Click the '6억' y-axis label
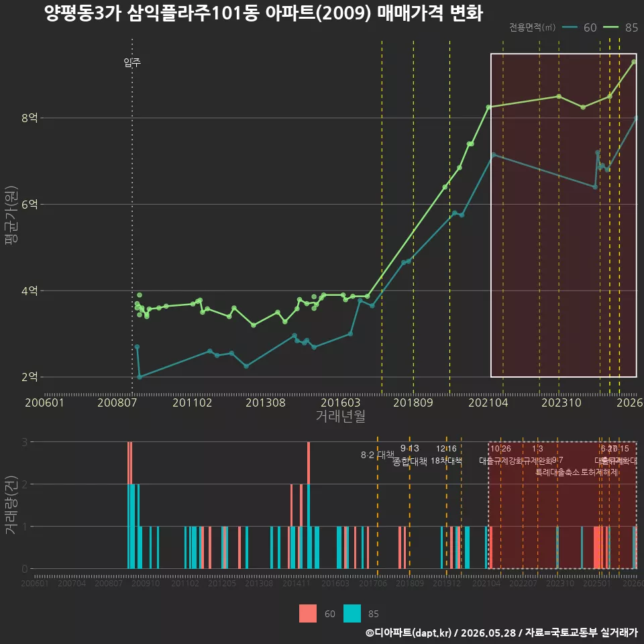Image resolution: width=644 pixels, height=644 pixels. [30, 204]
